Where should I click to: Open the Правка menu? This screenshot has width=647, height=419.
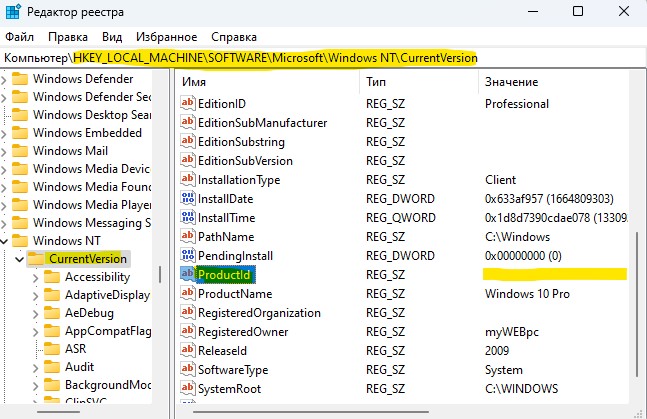point(68,37)
